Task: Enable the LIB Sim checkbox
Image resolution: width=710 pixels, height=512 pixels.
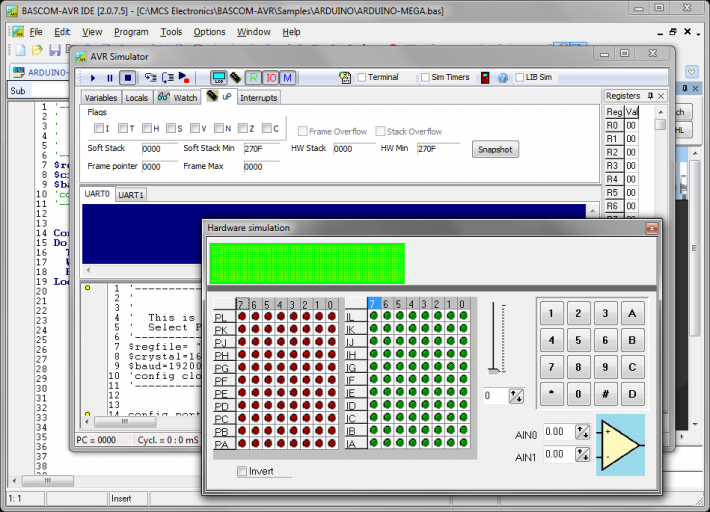Action: pos(520,77)
